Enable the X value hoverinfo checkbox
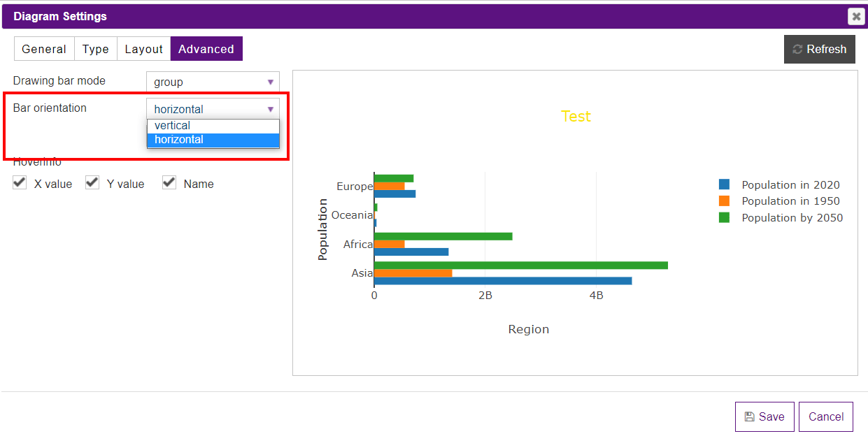 (x=19, y=182)
